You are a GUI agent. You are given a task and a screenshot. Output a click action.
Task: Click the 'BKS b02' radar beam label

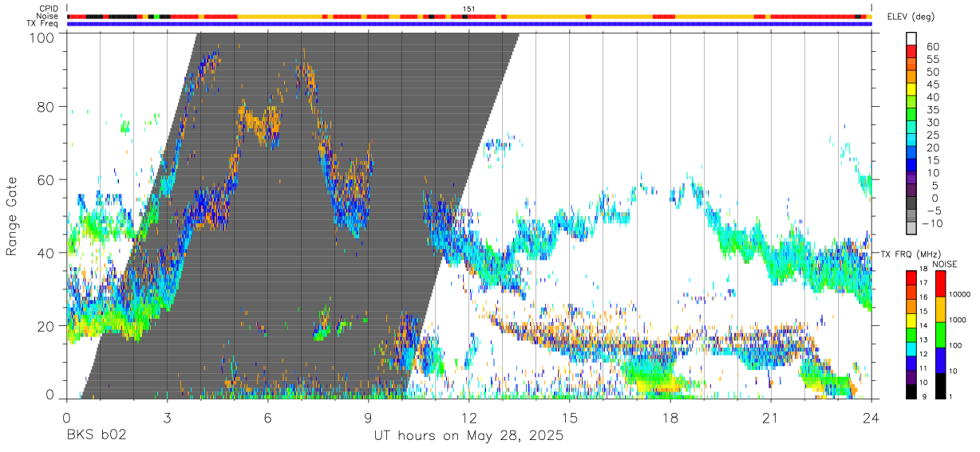(x=97, y=436)
